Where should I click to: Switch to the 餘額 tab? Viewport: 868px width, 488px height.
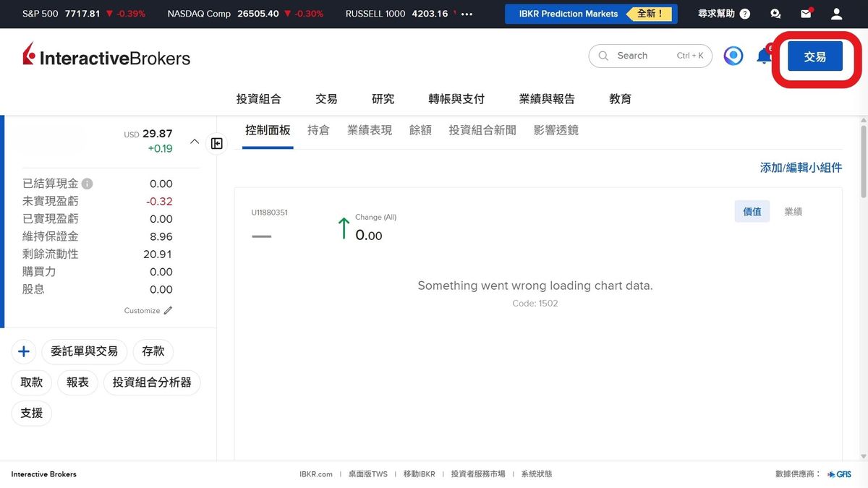[x=420, y=130]
